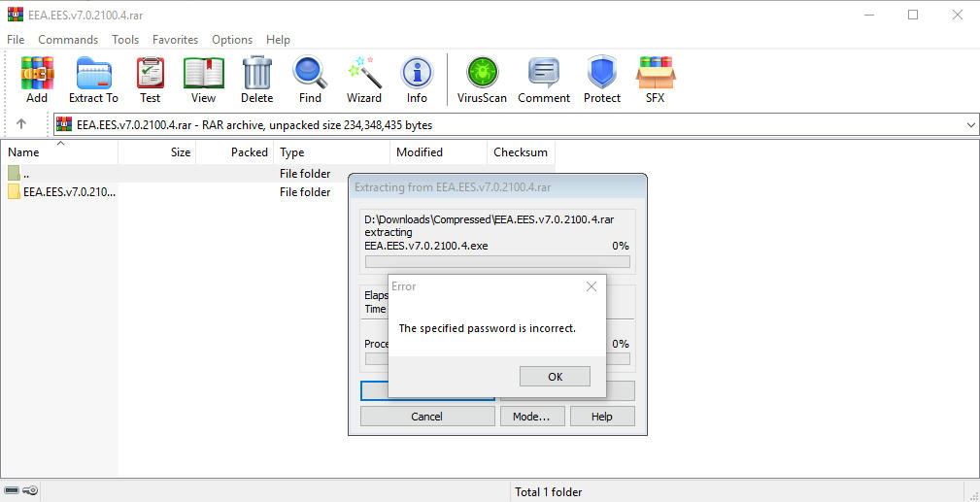Open the Favorites menu
Screen dimensions: 980x502
pyautogui.click(x=175, y=40)
